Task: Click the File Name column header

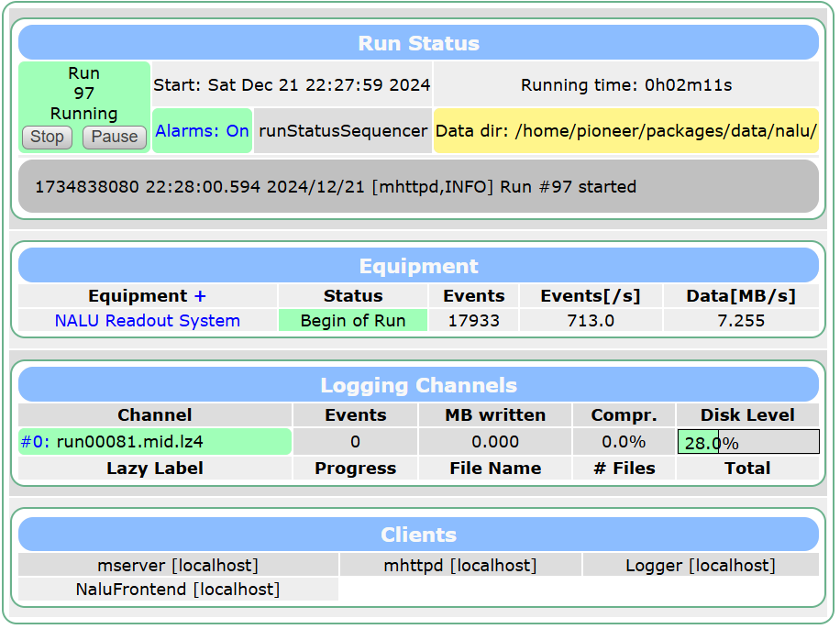Action: coord(495,469)
